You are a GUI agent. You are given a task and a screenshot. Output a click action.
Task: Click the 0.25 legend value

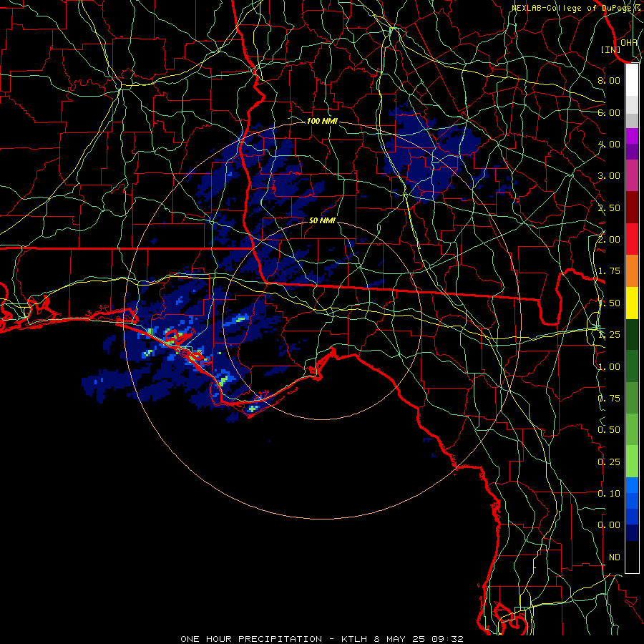tap(609, 462)
